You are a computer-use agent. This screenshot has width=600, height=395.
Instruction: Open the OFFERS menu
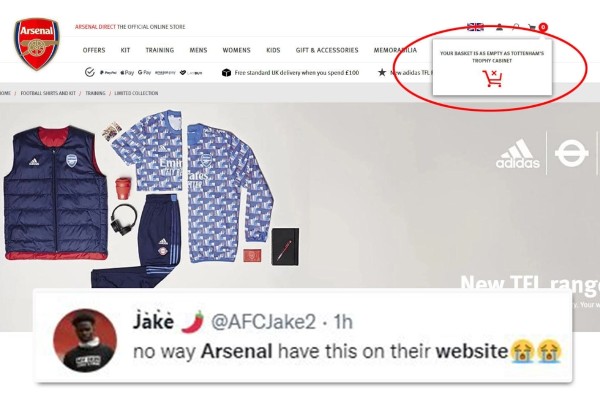(x=94, y=50)
